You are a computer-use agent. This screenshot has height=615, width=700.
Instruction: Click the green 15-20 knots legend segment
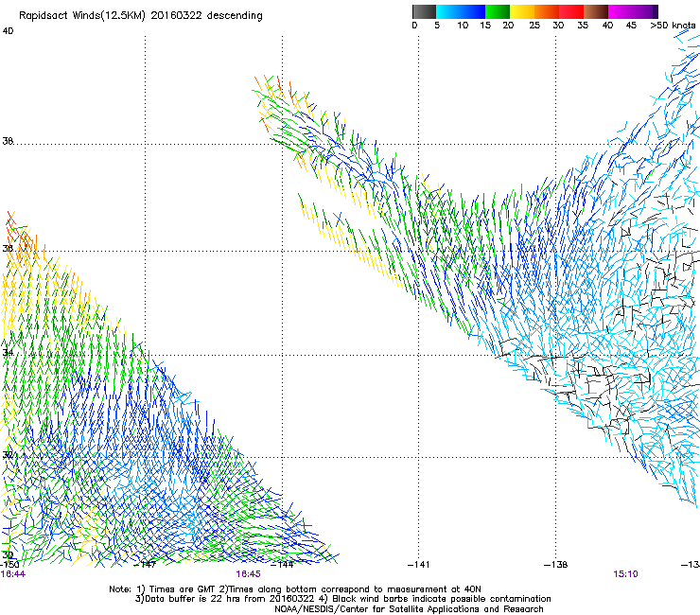pyautogui.click(x=498, y=11)
